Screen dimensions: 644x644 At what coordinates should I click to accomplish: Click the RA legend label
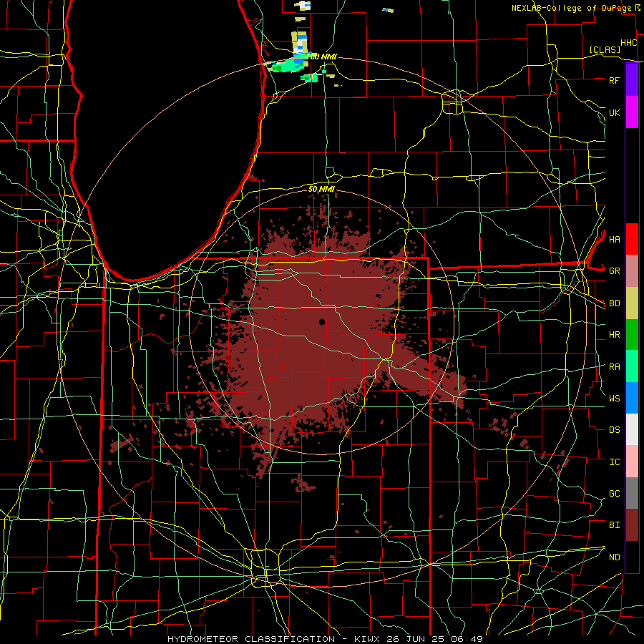[614, 366]
